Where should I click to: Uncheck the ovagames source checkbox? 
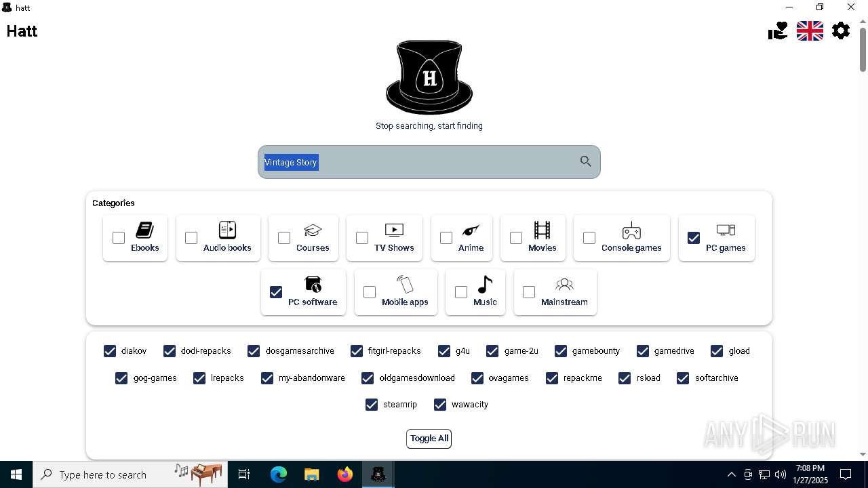[477, 378]
